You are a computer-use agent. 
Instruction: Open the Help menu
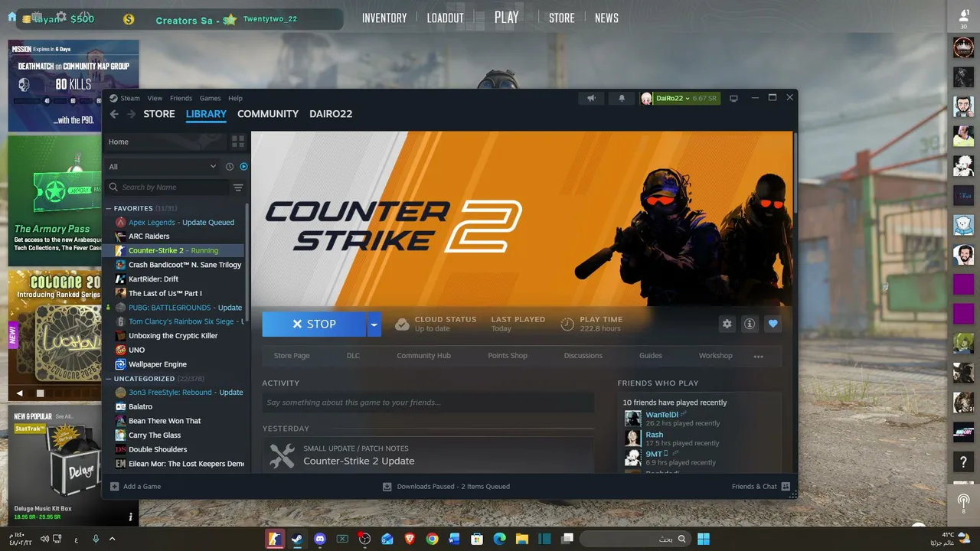tap(235, 98)
